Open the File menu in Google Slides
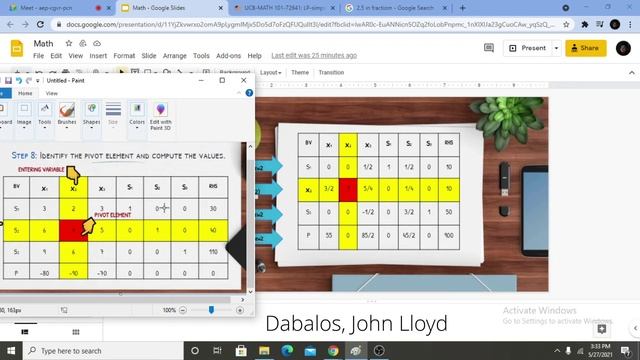 (x=38, y=56)
